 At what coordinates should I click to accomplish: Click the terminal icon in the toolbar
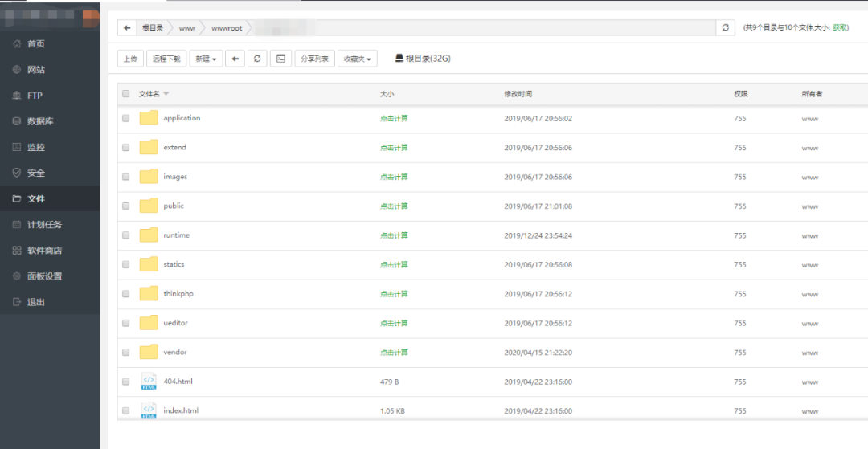point(280,59)
